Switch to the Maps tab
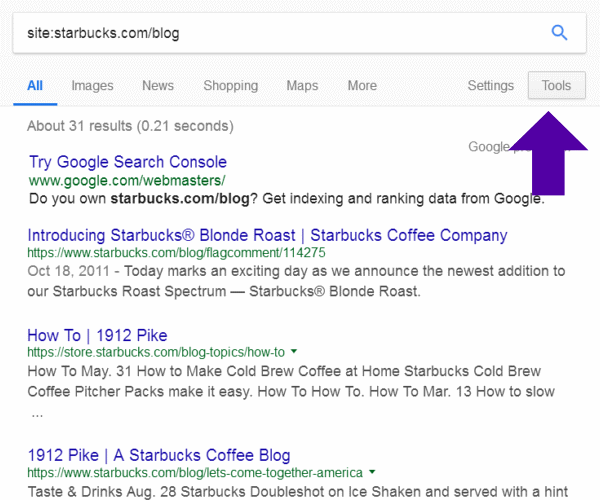 tap(302, 86)
